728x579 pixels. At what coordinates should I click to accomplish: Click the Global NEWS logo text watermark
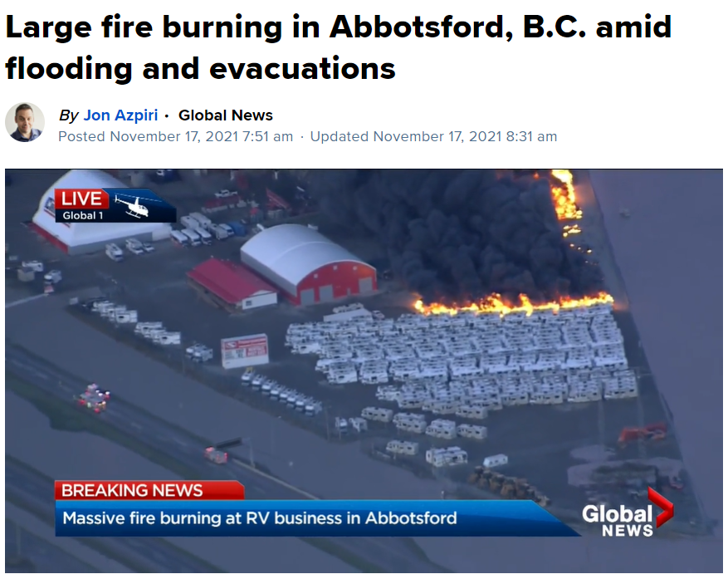point(618,521)
